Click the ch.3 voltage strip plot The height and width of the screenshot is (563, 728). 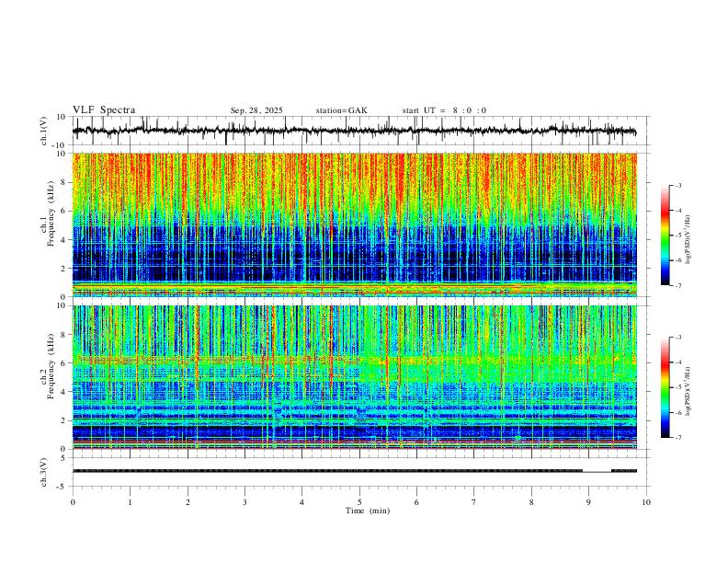[x=360, y=472]
